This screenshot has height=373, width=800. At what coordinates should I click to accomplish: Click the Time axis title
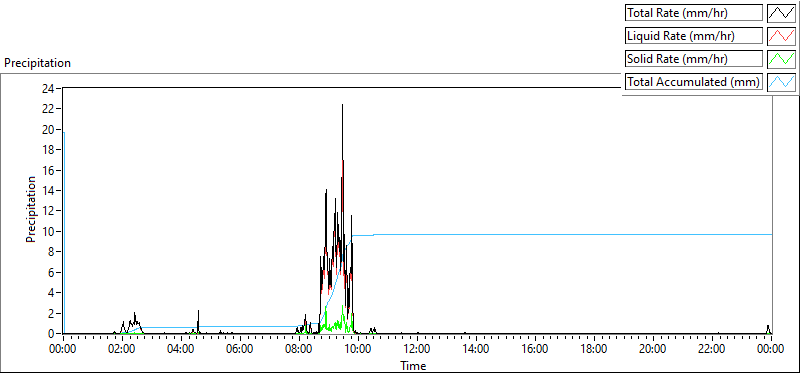tap(413, 365)
